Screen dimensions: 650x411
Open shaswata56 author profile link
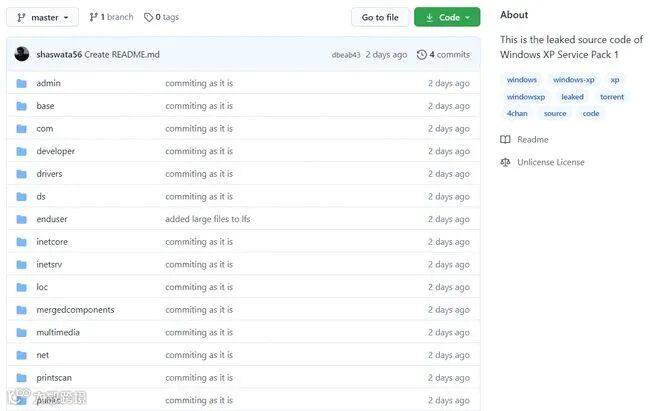pyautogui.click(x=59, y=54)
